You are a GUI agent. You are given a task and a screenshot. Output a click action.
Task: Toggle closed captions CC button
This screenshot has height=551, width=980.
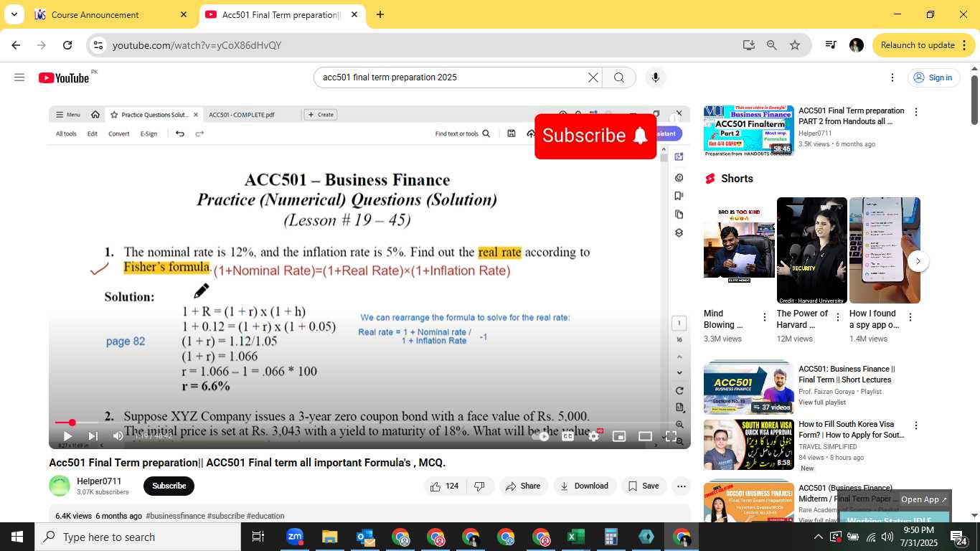tap(567, 435)
